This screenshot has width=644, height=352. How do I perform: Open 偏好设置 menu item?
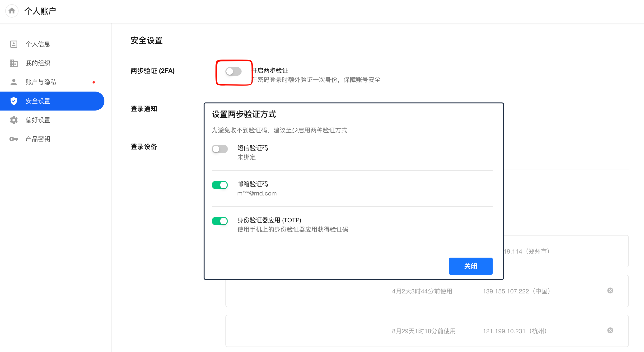[38, 120]
